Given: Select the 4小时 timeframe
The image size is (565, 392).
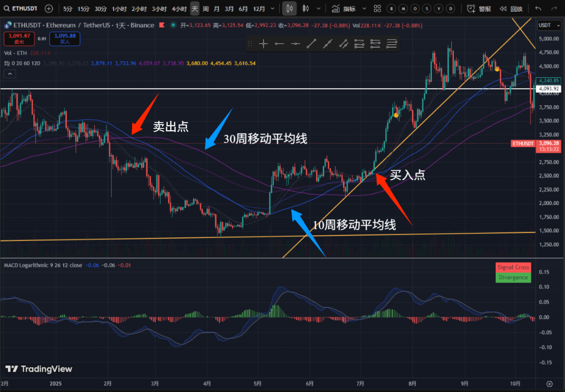Looking at the screenshot, I should pyautogui.click(x=179, y=8).
